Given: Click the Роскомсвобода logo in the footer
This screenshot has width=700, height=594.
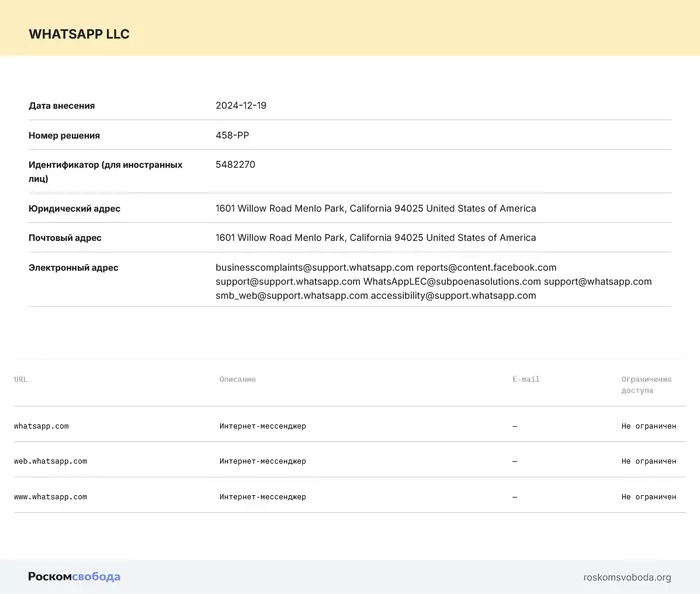Looking at the screenshot, I should pos(74,577).
